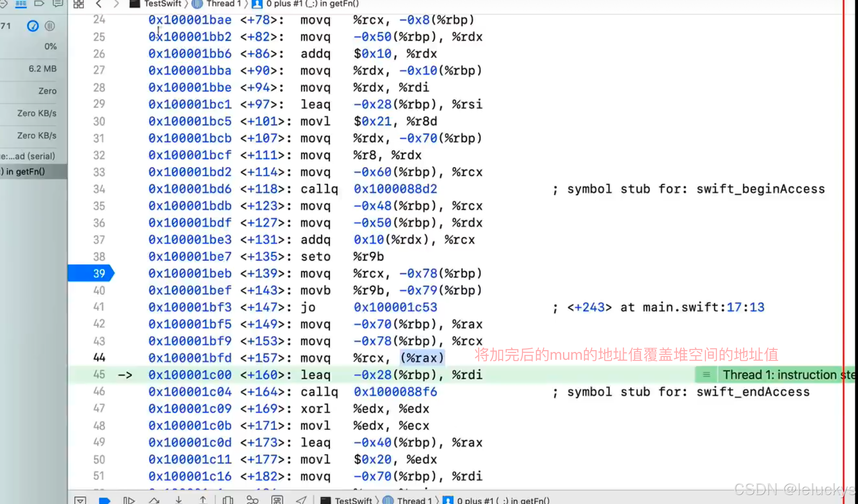Viewport: 858px width, 504px height.
Task: Select the debug navigator tab icon
Action: click(21, 4)
